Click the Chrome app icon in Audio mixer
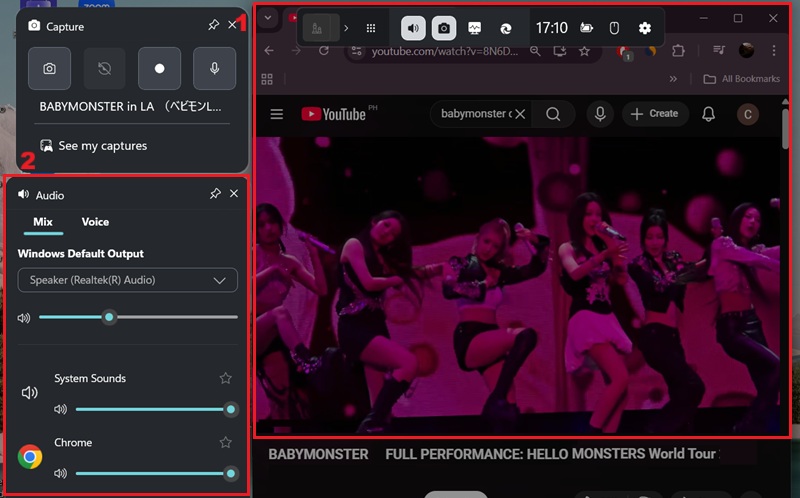 pos(30,457)
